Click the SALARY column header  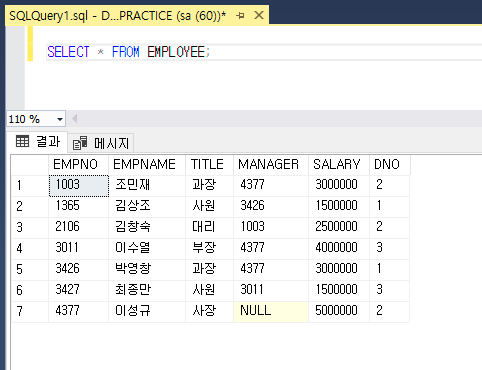339,164
